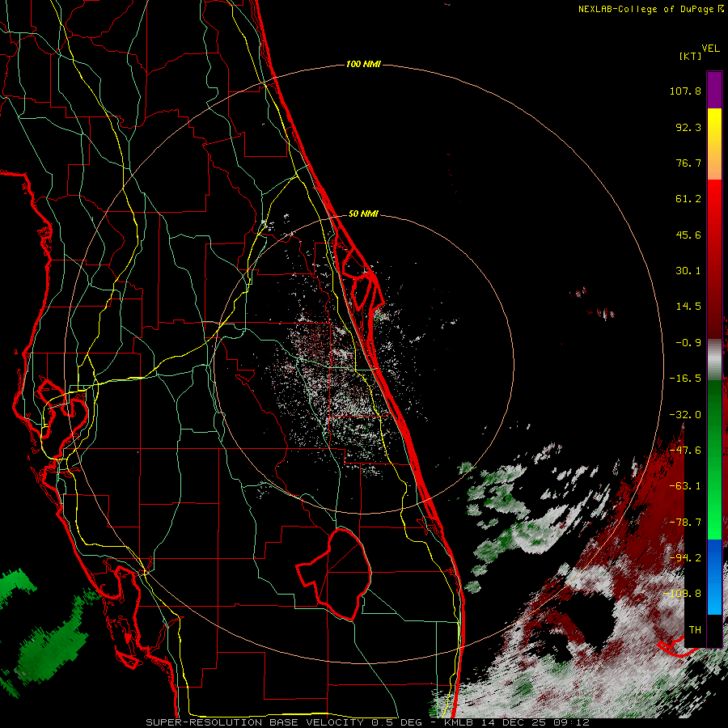728x728 pixels.
Task: Select the -78.7 value on the velocity scale
Action: click(x=685, y=523)
